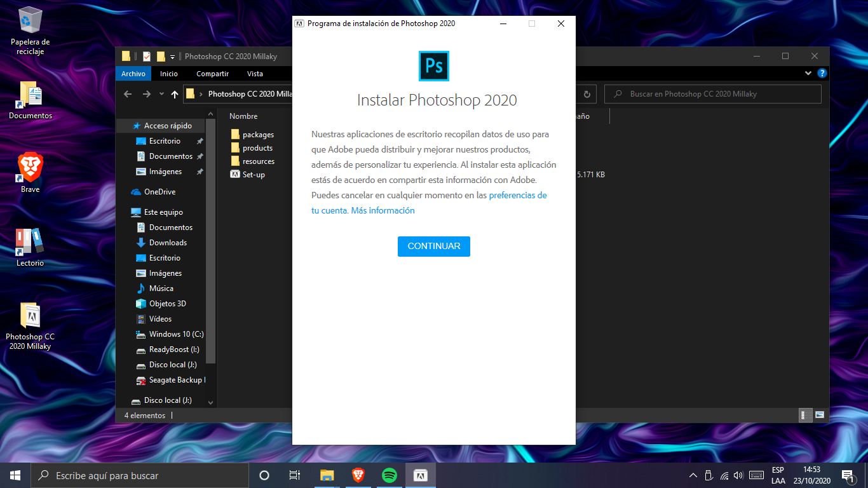Image resolution: width=868 pixels, height=488 pixels.
Task: Select Este equipo in the navigation pane
Action: (157, 212)
